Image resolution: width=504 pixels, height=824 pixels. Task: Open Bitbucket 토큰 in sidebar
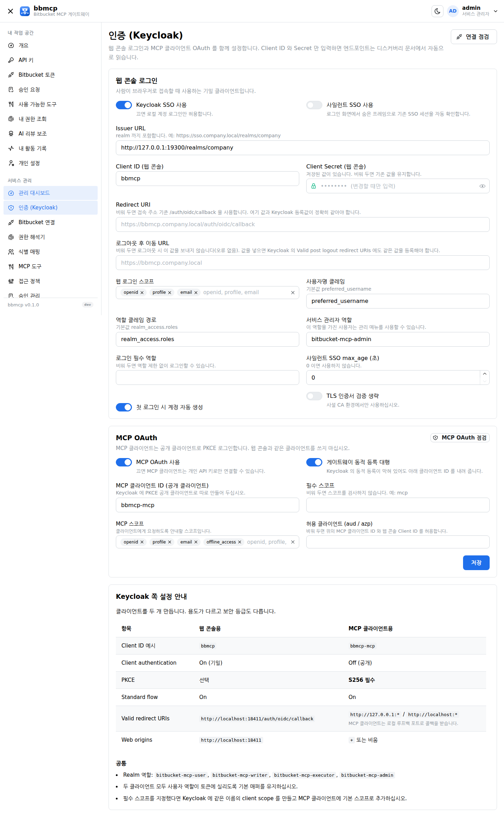(x=51, y=75)
